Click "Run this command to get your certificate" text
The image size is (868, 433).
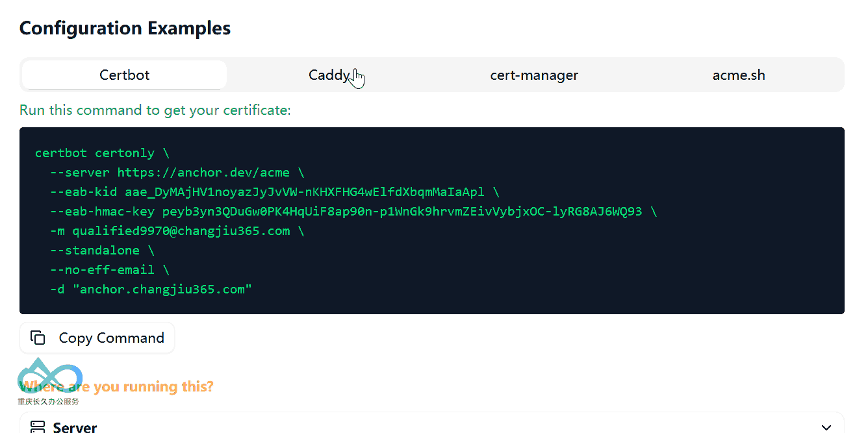coord(155,110)
